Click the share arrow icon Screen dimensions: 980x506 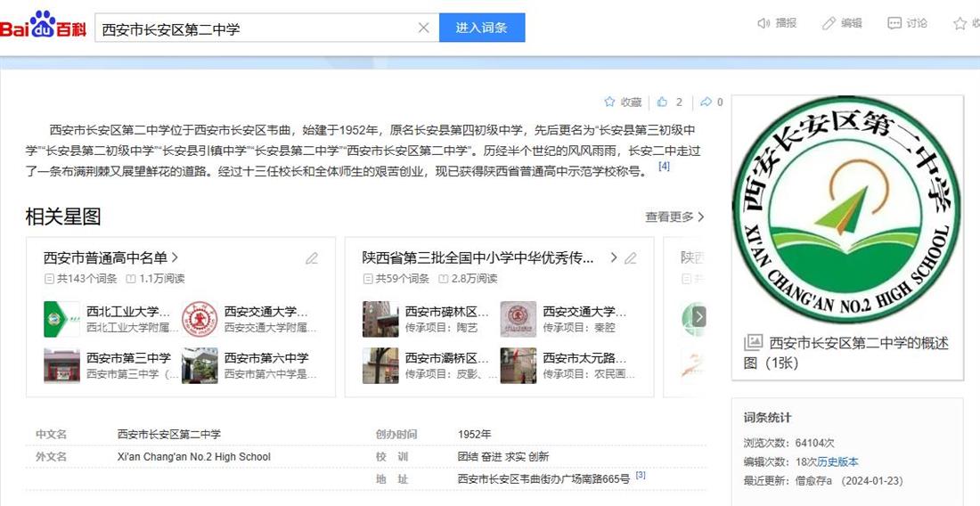(x=706, y=102)
